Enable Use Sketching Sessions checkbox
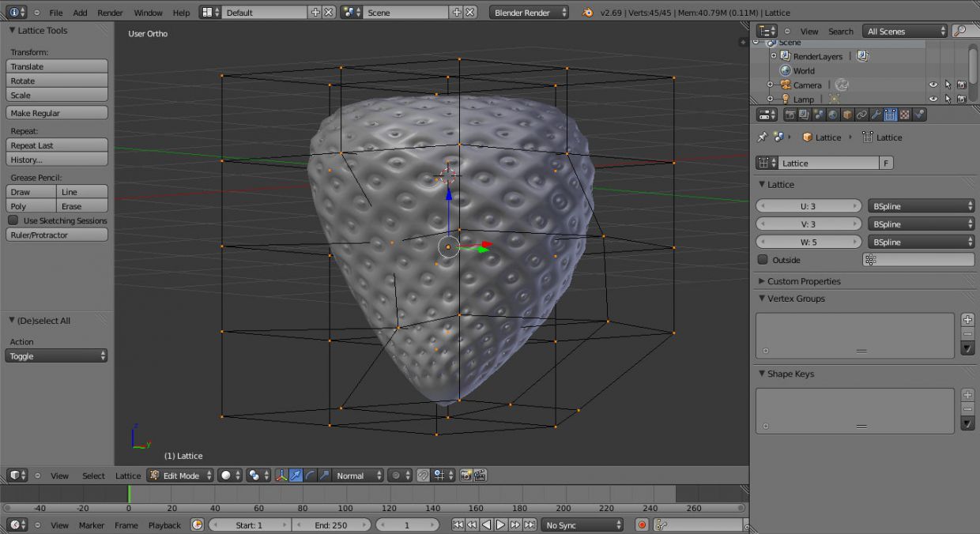980x534 pixels. pos(13,220)
